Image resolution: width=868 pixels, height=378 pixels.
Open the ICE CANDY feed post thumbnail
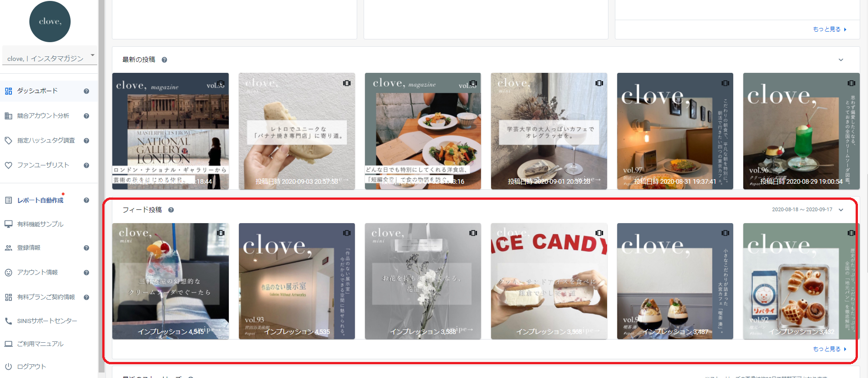pyautogui.click(x=549, y=281)
